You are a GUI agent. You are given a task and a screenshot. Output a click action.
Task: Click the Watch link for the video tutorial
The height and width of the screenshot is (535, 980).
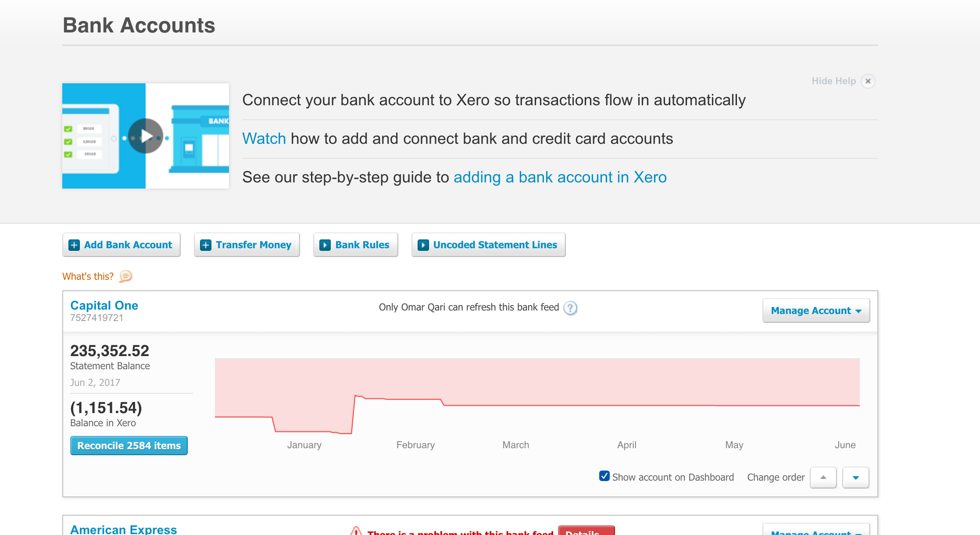[x=264, y=138]
